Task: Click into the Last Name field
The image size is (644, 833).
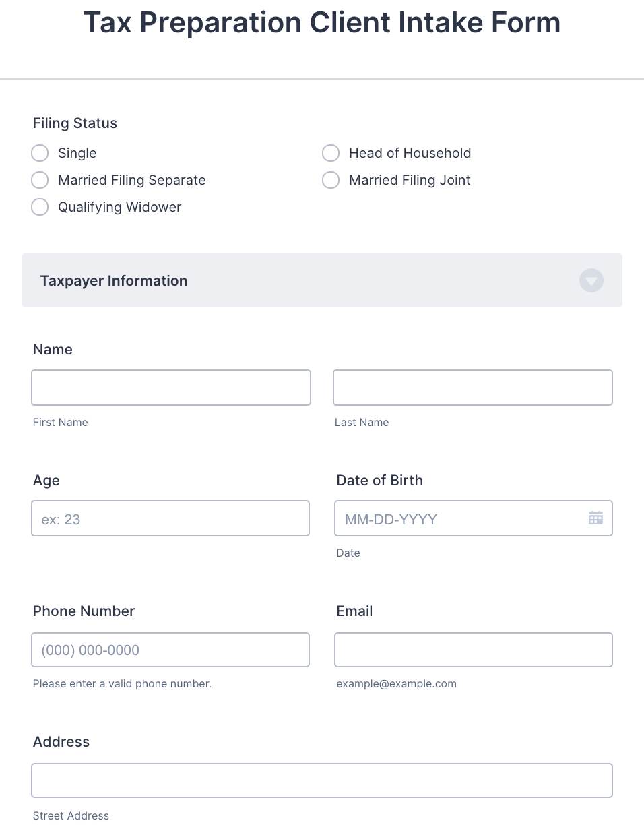Action: (x=472, y=388)
